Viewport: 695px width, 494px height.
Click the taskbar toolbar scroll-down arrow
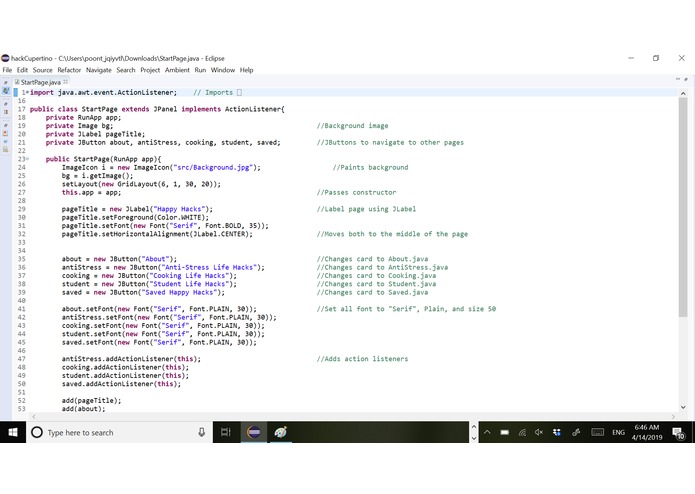(473, 438)
